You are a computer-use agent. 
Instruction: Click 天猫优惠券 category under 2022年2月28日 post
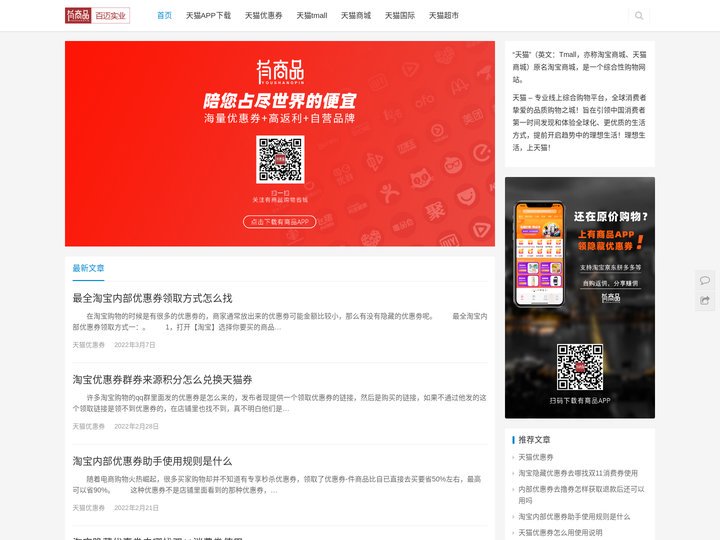[89, 427]
